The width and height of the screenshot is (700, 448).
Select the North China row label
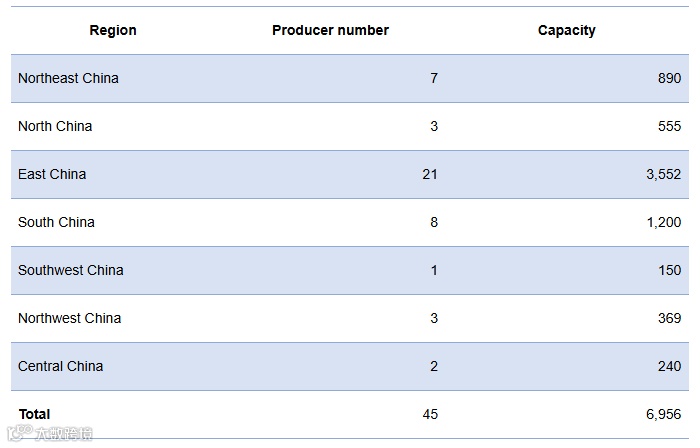coord(55,126)
